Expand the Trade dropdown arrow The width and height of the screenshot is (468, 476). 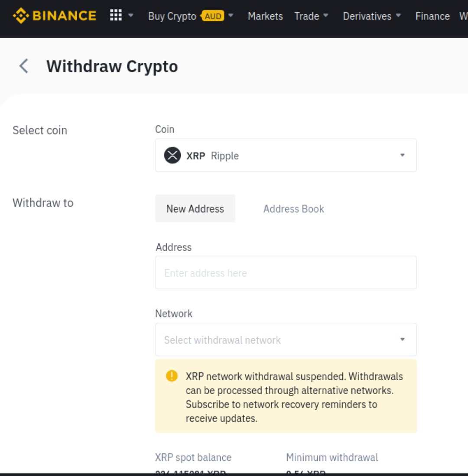[x=325, y=15]
